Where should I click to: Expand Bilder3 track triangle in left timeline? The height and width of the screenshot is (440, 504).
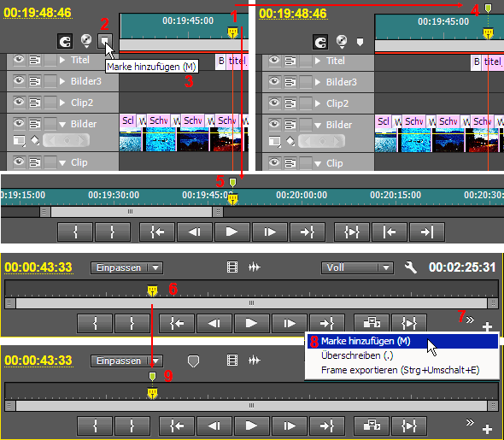tap(62, 81)
